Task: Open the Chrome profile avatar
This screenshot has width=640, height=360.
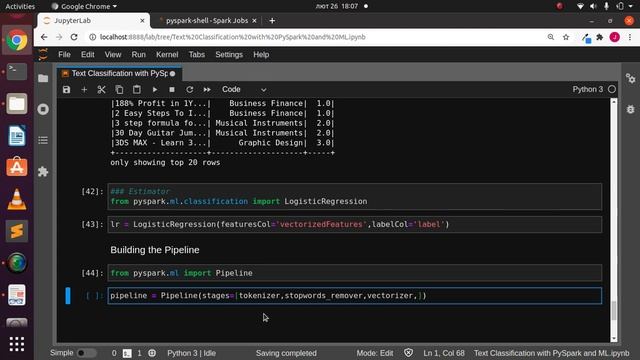Action: pos(615,37)
